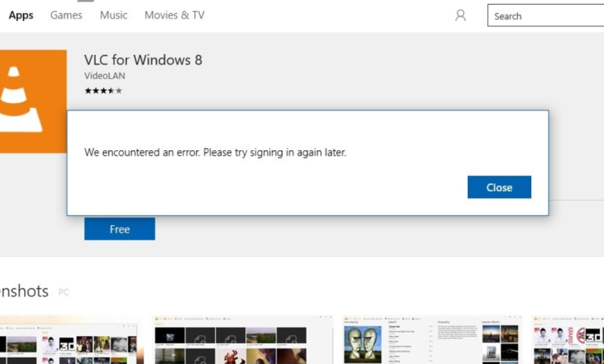604x364 pixels.
Task: Close the sign-in error dialog
Action: [x=499, y=187]
